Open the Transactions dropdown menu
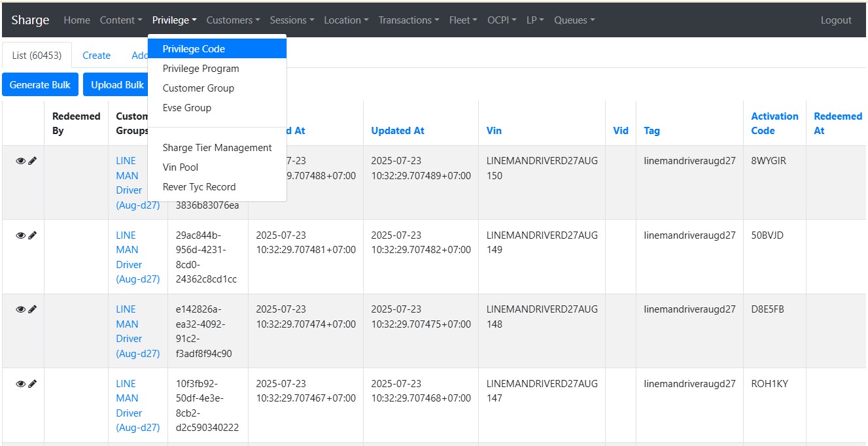Image resolution: width=868 pixels, height=446 pixels. click(408, 20)
